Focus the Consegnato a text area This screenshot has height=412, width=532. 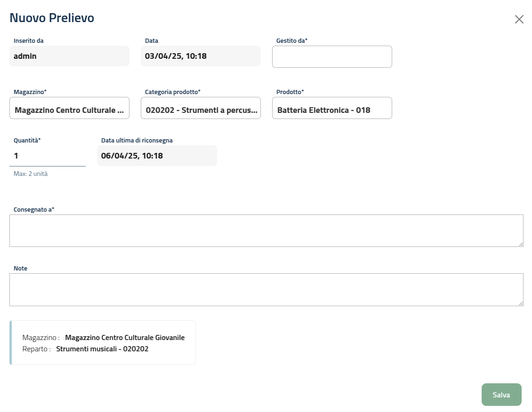[266, 230]
